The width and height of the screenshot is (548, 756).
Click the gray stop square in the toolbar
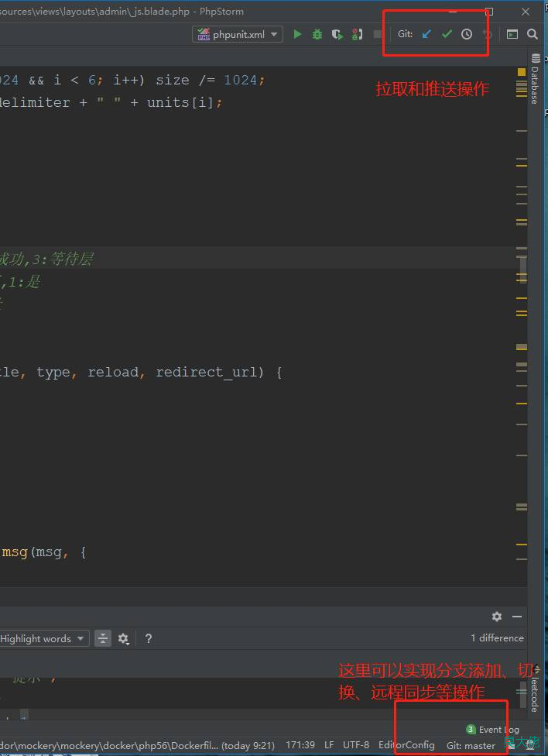(378, 34)
